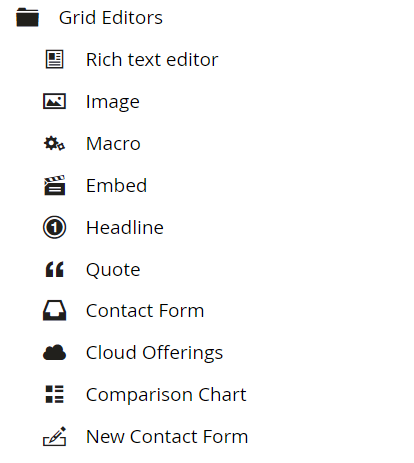
Task: Open the Quote editor entry
Action: pos(113,270)
